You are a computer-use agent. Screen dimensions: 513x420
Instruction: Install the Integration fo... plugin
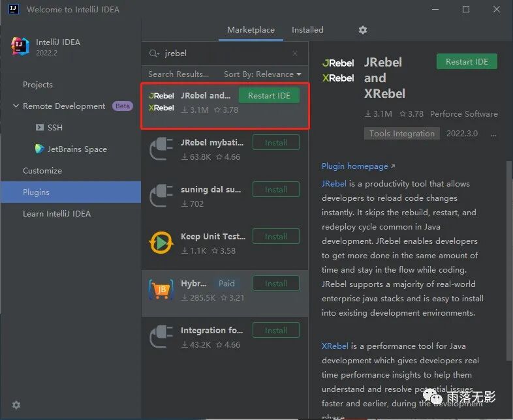[276, 331]
